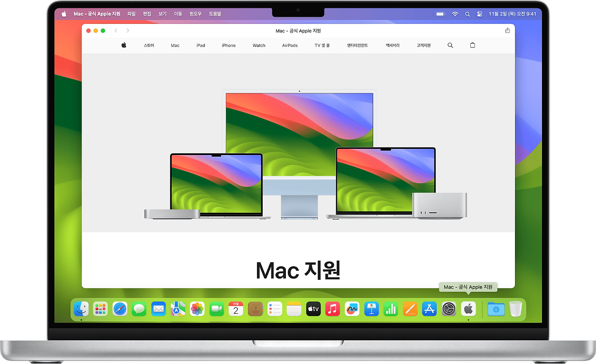Click the iPhone navigation link
The width and height of the screenshot is (596, 364).
tap(229, 46)
